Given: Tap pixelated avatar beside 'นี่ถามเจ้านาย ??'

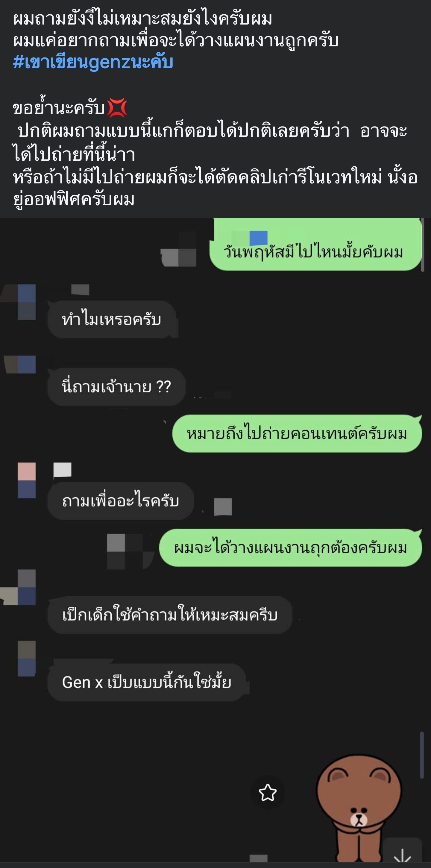Looking at the screenshot, I should 26,364.
